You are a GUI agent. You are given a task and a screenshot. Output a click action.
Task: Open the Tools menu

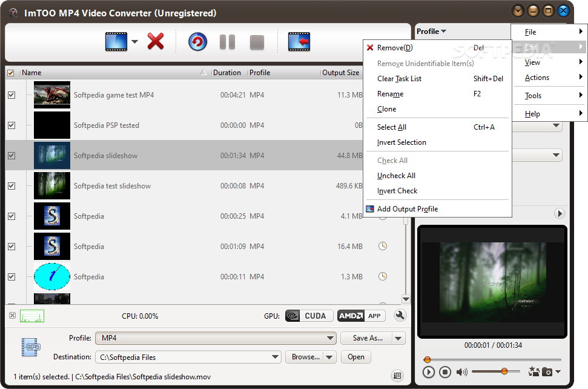coord(549,95)
